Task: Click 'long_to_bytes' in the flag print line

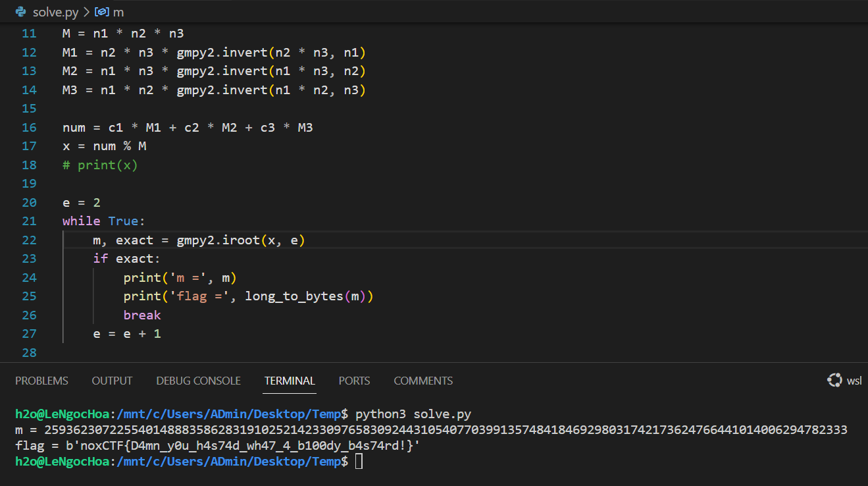Action: pos(294,296)
